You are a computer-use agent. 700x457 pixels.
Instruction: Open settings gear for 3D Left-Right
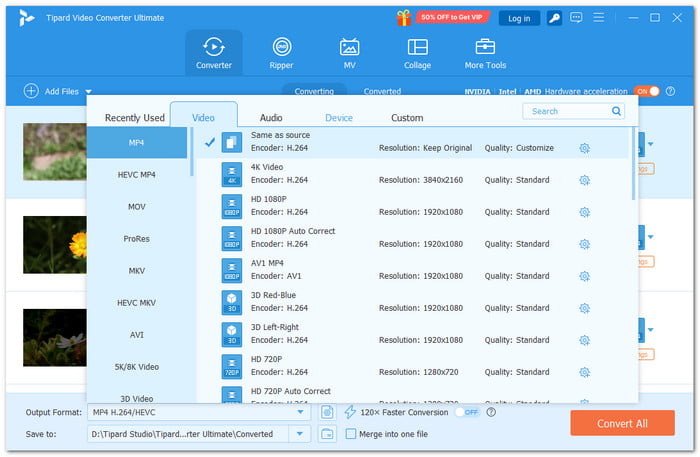click(584, 341)
